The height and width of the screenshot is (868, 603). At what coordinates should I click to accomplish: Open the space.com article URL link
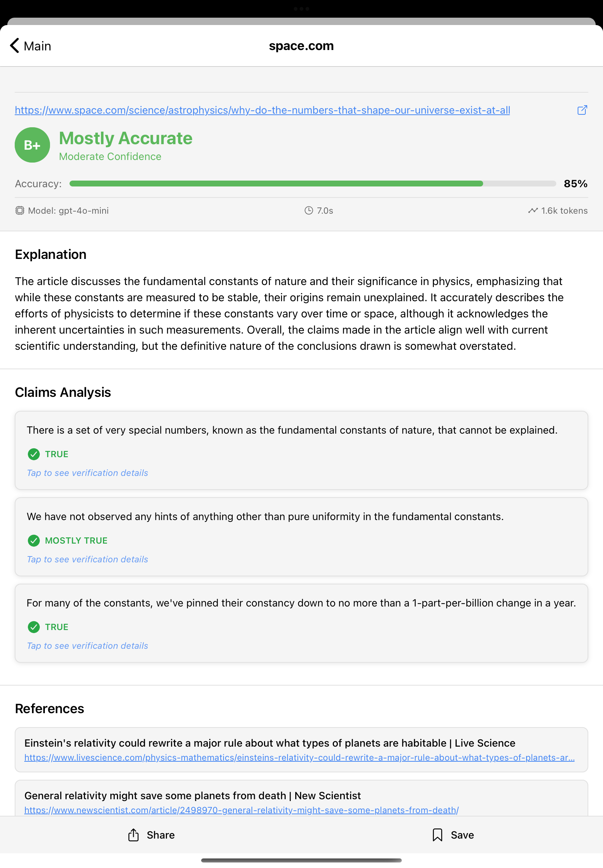[262, 110]
